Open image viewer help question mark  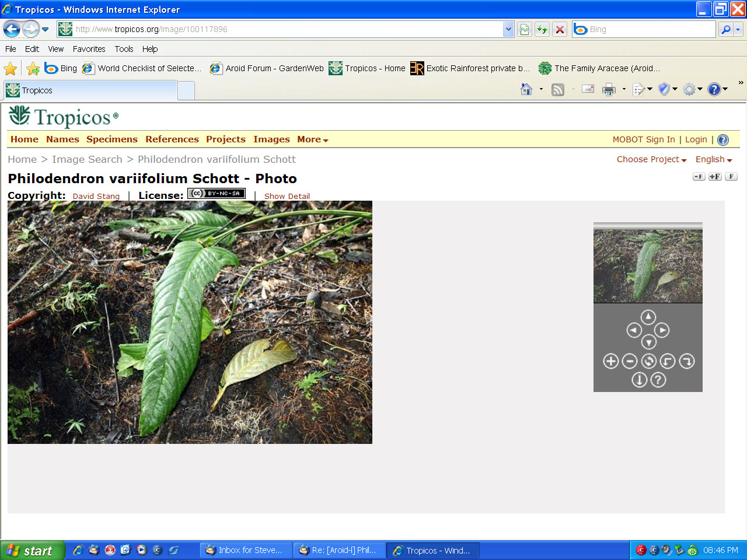click(x=658, y=380)
